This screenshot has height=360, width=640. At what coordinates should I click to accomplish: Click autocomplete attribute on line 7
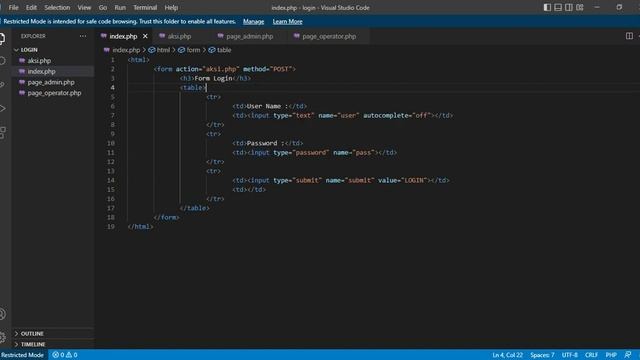coord(387,116)
